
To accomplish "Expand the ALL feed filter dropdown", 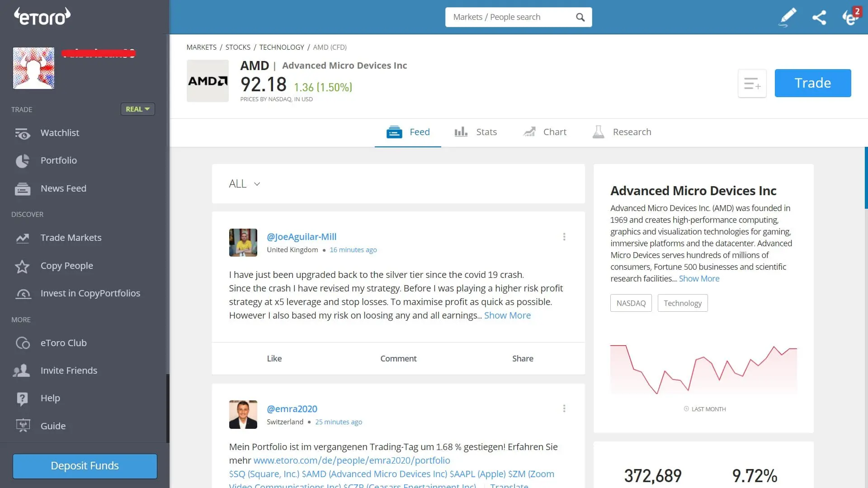I will pyautogui.click(x=245, y=183).
